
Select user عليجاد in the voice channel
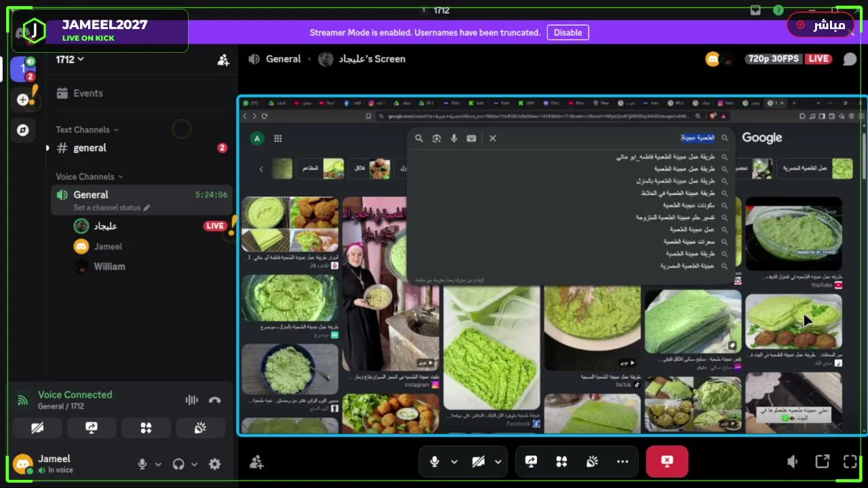(105, 226)
